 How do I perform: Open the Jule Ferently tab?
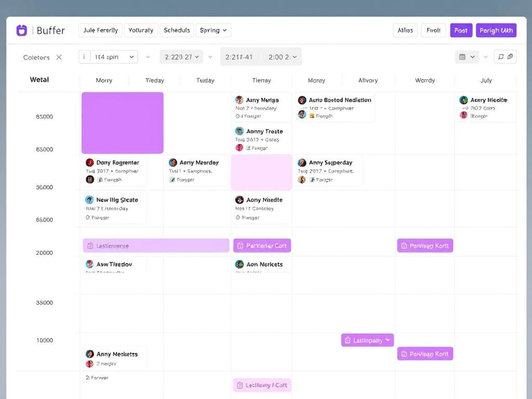[100, 30]
